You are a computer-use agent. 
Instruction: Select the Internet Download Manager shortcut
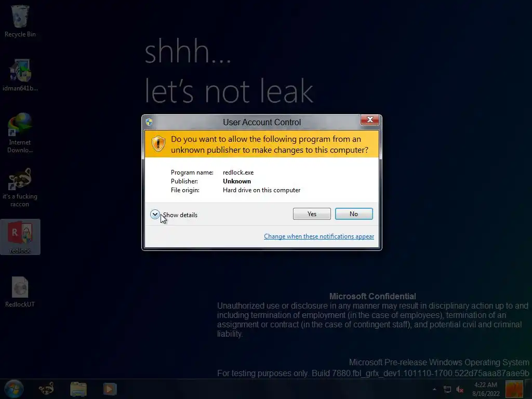coord(20,133)
